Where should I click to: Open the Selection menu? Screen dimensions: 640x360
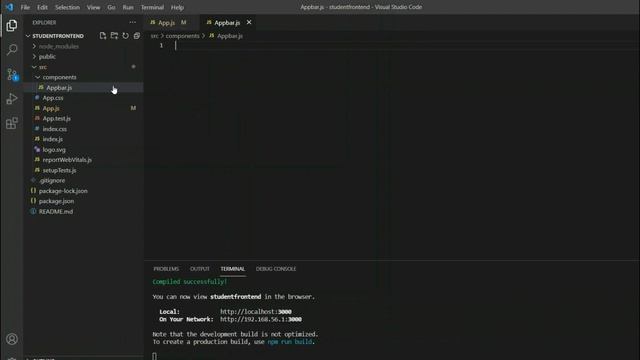pos(67,7)
